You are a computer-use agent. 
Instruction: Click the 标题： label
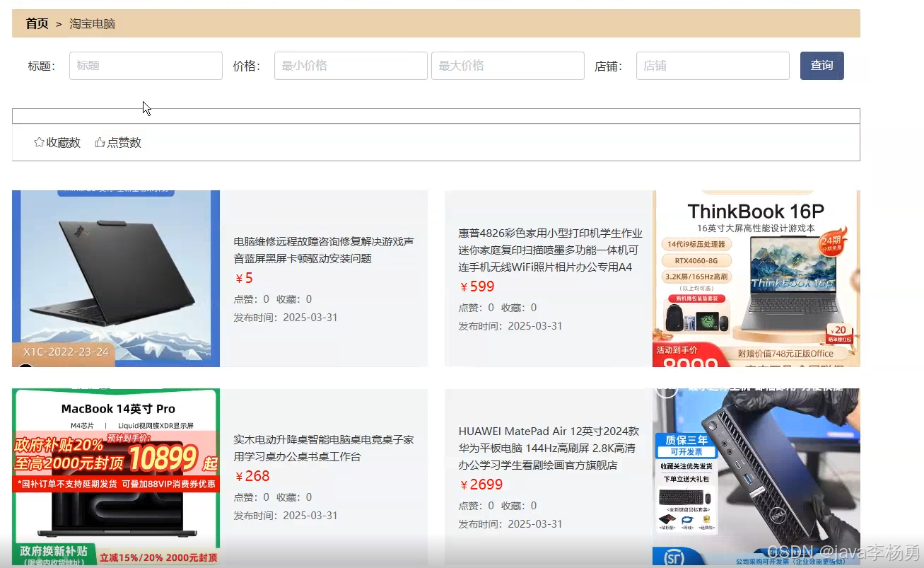[42, 66]
